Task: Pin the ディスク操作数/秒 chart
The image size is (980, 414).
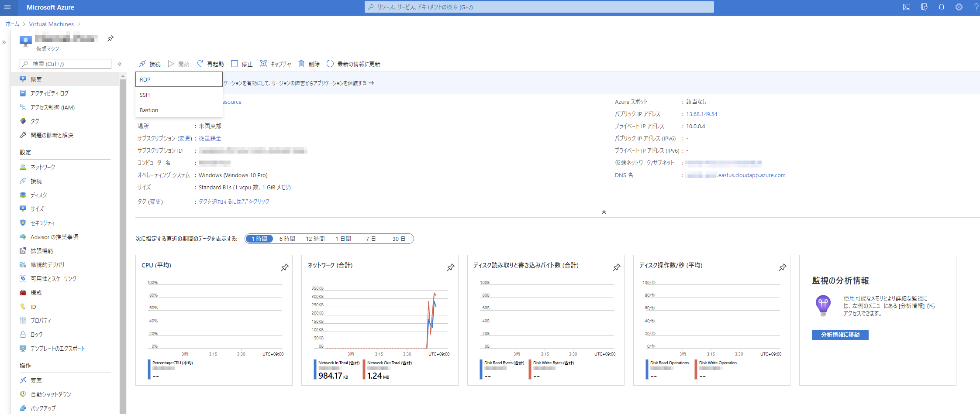Action: point(783,267)
